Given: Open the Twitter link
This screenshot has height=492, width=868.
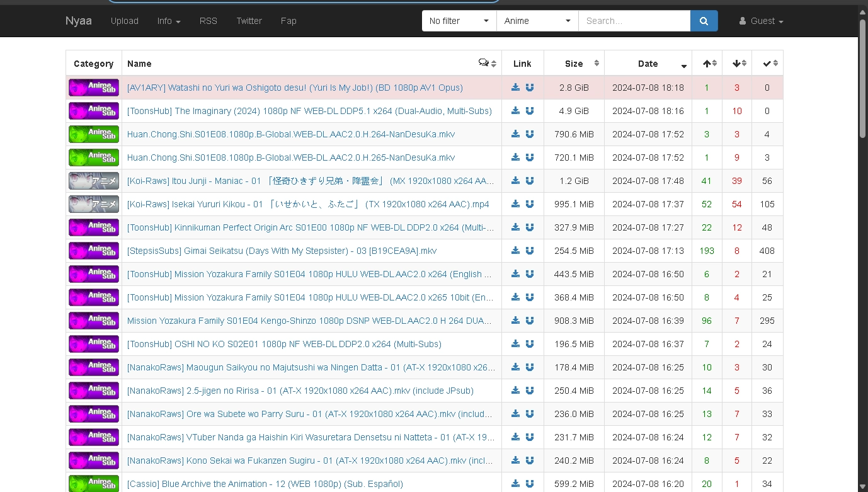Looking at the screenshot, I should (249, 21).
